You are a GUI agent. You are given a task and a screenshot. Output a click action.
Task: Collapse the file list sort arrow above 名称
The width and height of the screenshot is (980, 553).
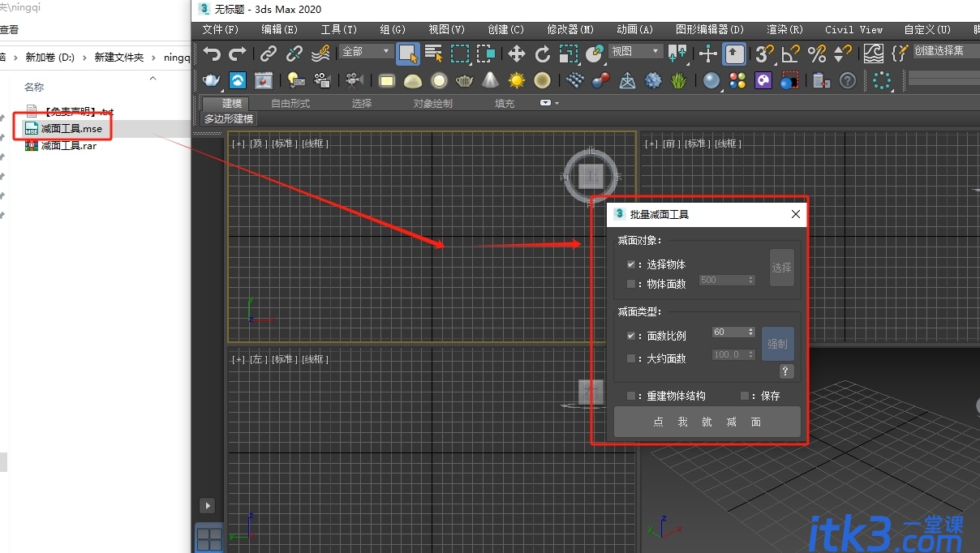pos(153,79)
